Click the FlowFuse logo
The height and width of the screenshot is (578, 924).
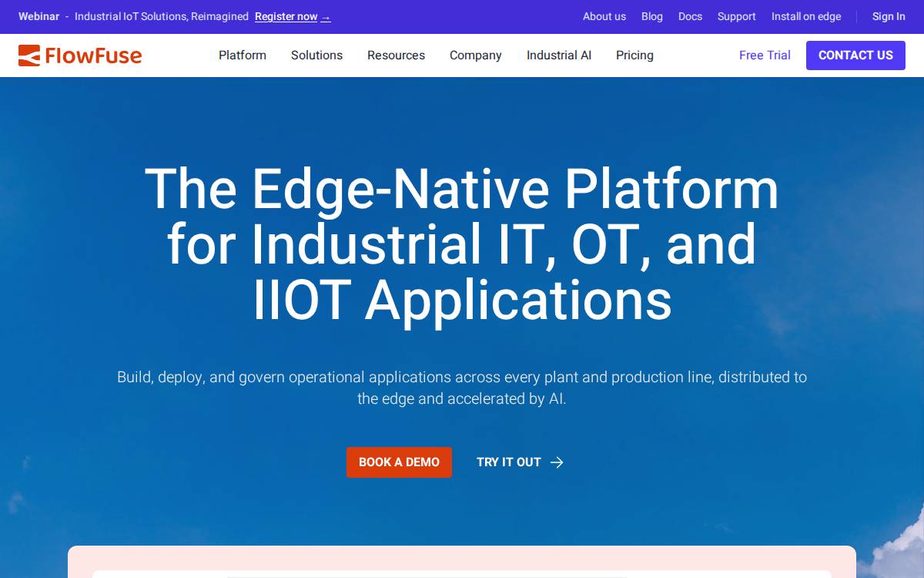[80, 55]
